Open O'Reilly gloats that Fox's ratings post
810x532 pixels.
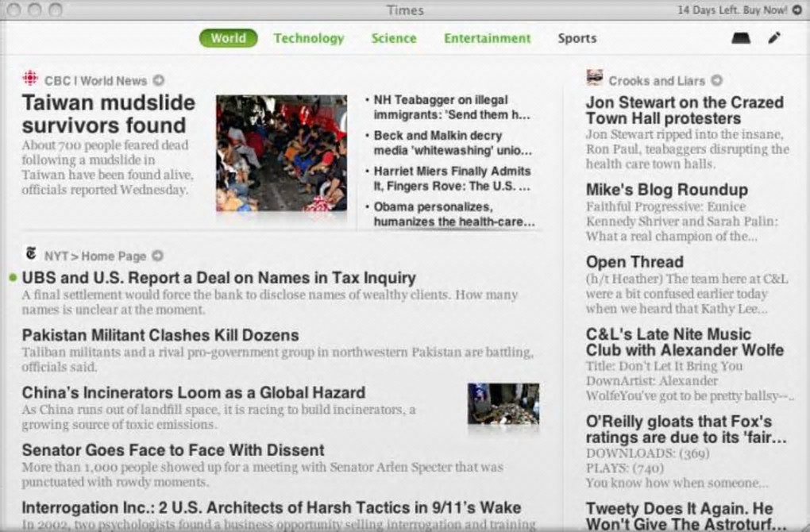[686, 430]
